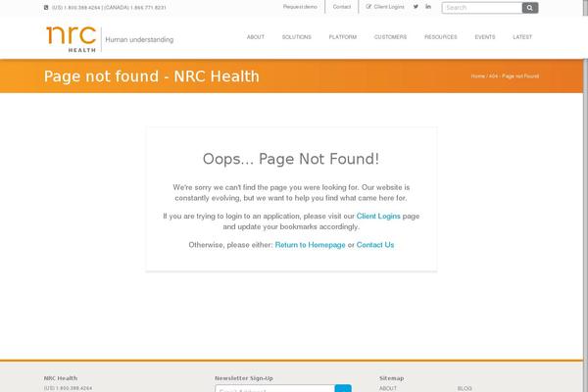
Task: Click the NRC Health logo
Action: pyautogui.click(x=72, y=38)
